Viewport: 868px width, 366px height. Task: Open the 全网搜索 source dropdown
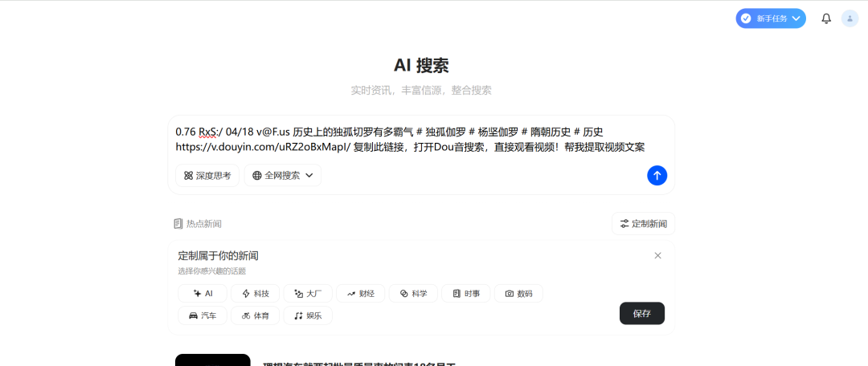[283, 175]
